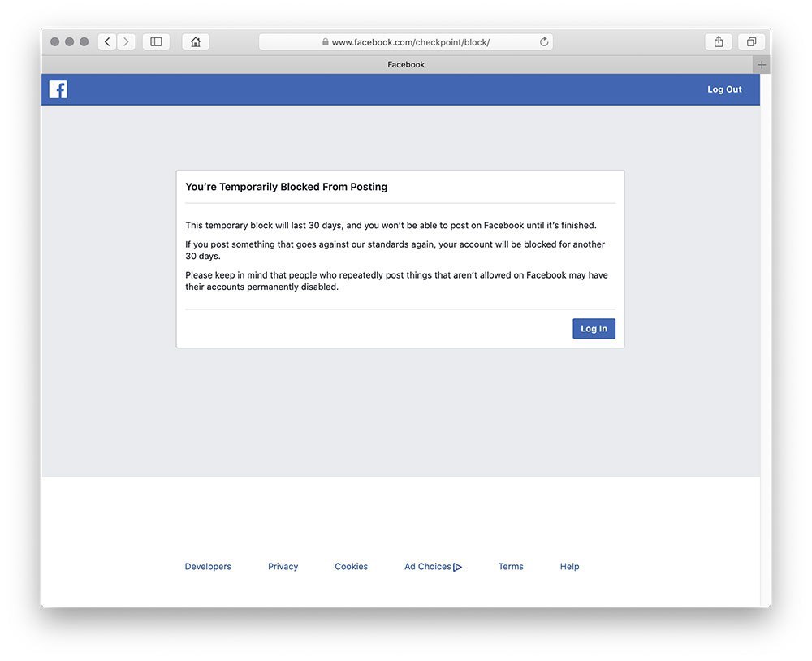
Task: Click the Facebook logo icon
Action: click(x=58, y=89)
